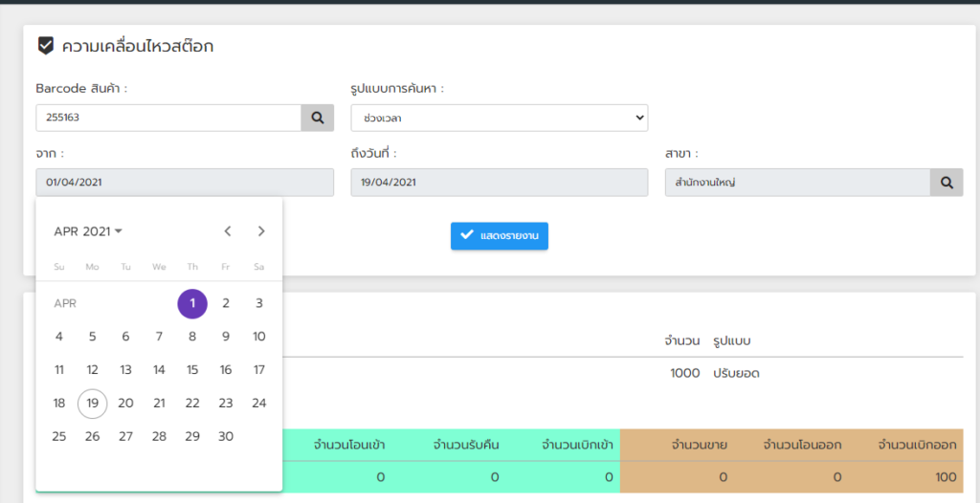Click the shield checkmark title icon
The width and height of the screenshot is (980, 503).
coord(46,46)
